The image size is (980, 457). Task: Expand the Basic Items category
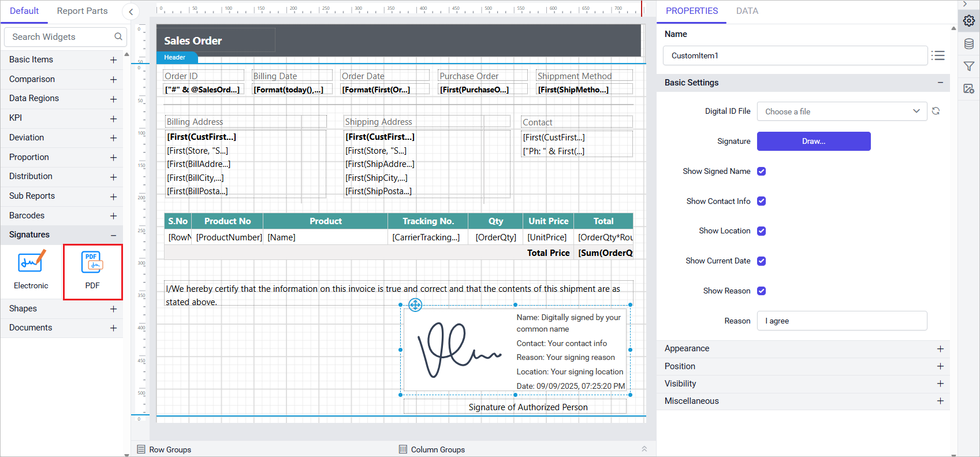pos(114,60)
